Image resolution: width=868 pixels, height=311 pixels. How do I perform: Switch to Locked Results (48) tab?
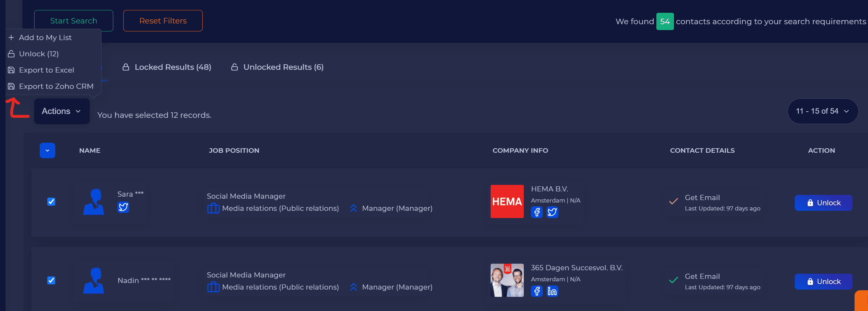167,67
